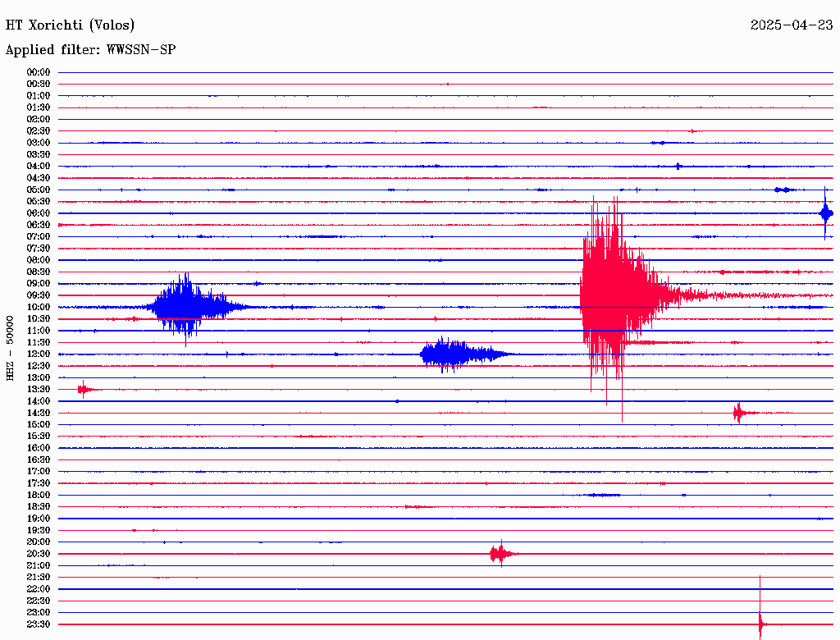Image resolution: width=840 pixels, height=640 pixels.
Task: Select the 03:30 time label
Action: pos(39,154)
